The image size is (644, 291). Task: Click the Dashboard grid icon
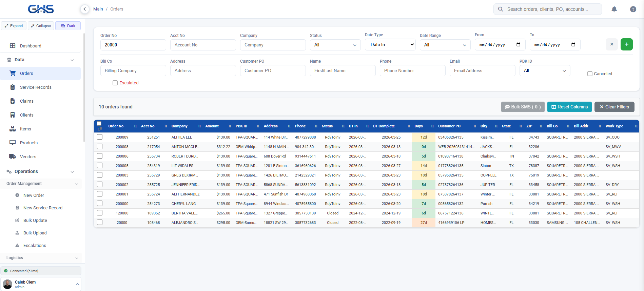pos(13,46)
